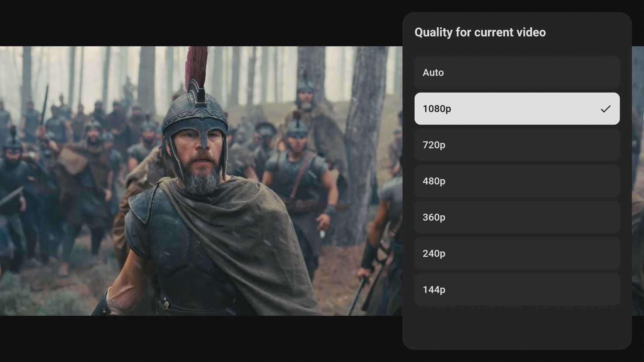Select the Auto quality option
The height and width of the screenshot is (362, 644).
coord(517,72)
